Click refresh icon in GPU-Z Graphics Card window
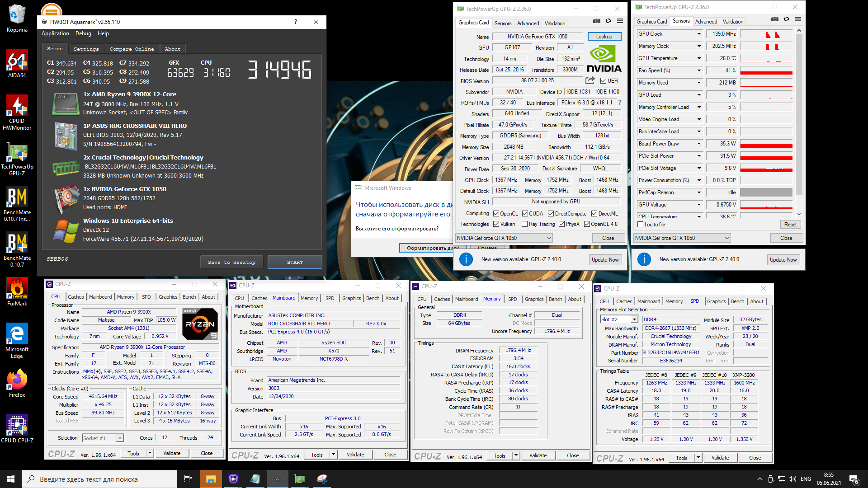 [609, 21]
